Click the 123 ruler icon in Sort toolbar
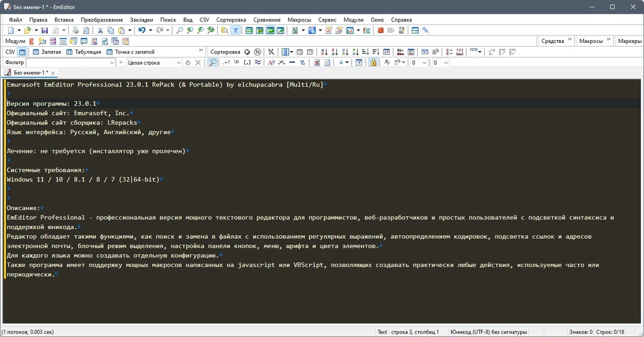This screenshot has width=644, height=337. click(x=460, y=52)
